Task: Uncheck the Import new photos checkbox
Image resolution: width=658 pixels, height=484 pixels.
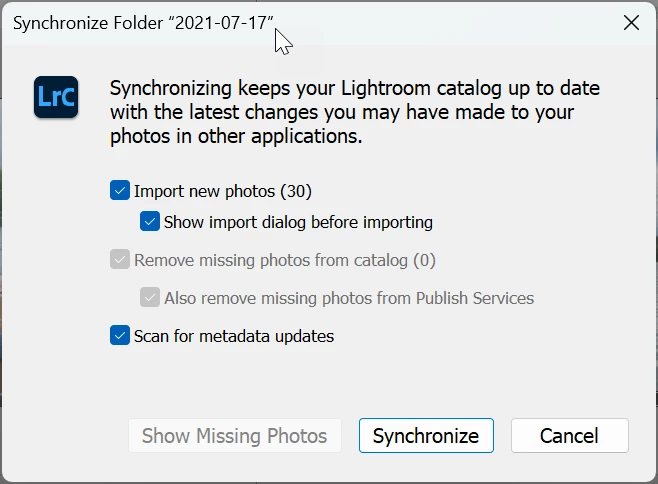Action: pos(120,190)
